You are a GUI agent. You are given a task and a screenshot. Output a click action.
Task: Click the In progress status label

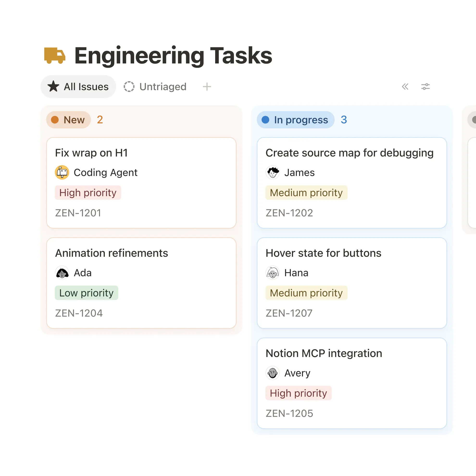tap(295, 120)
